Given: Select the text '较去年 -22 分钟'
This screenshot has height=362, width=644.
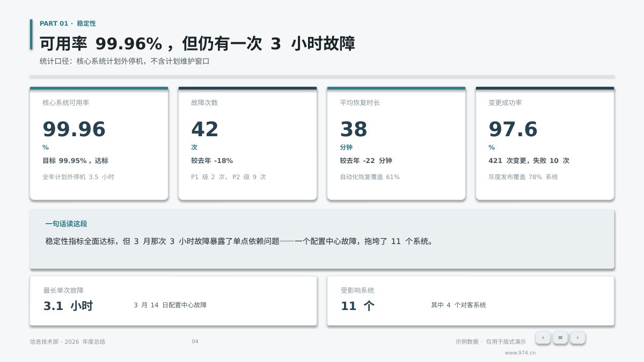Looking at the screenshot, I should click(x=366, y=160).
